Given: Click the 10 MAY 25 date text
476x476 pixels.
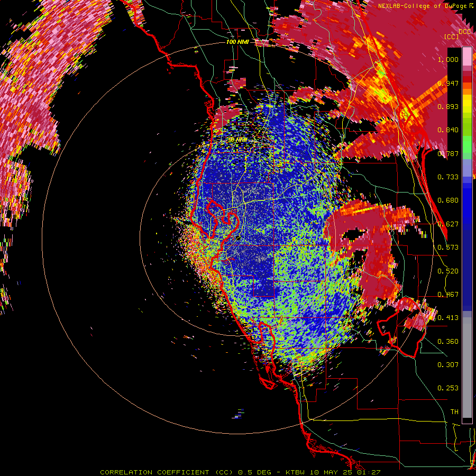Looking at the screenshot, I should click(331, 472).
